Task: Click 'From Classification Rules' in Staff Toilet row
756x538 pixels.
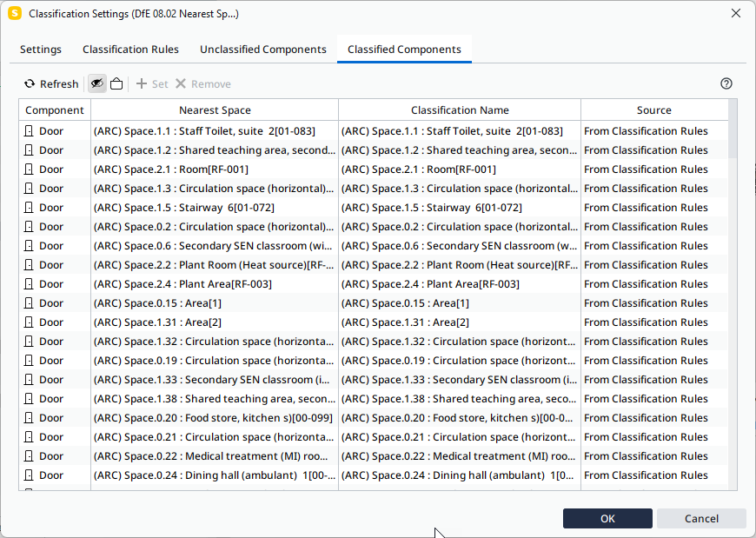Action: (646, 131)
